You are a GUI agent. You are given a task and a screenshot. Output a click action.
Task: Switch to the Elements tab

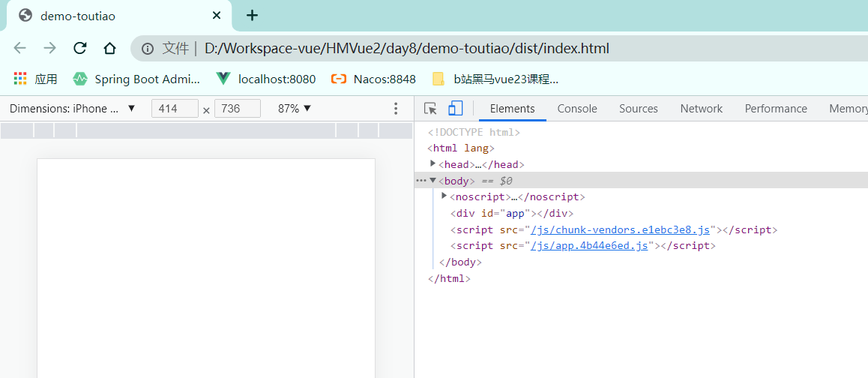pyautogui.click(x=513, y=109)
